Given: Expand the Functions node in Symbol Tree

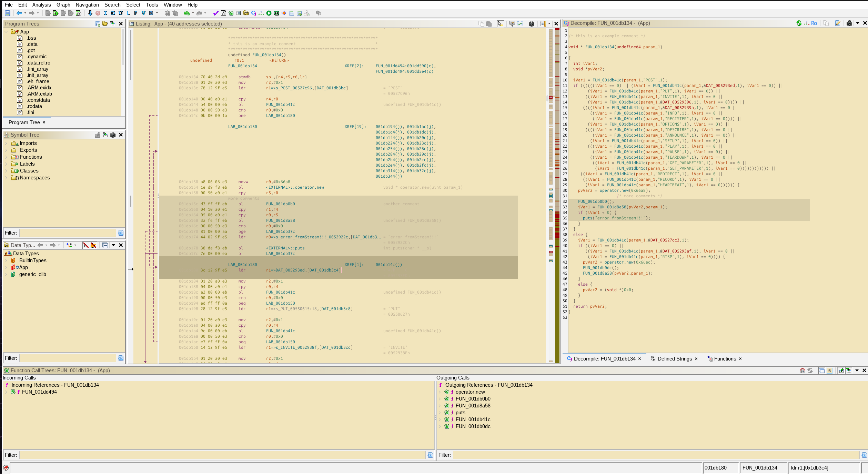Looking at the screenshot, I should point(6,157).
